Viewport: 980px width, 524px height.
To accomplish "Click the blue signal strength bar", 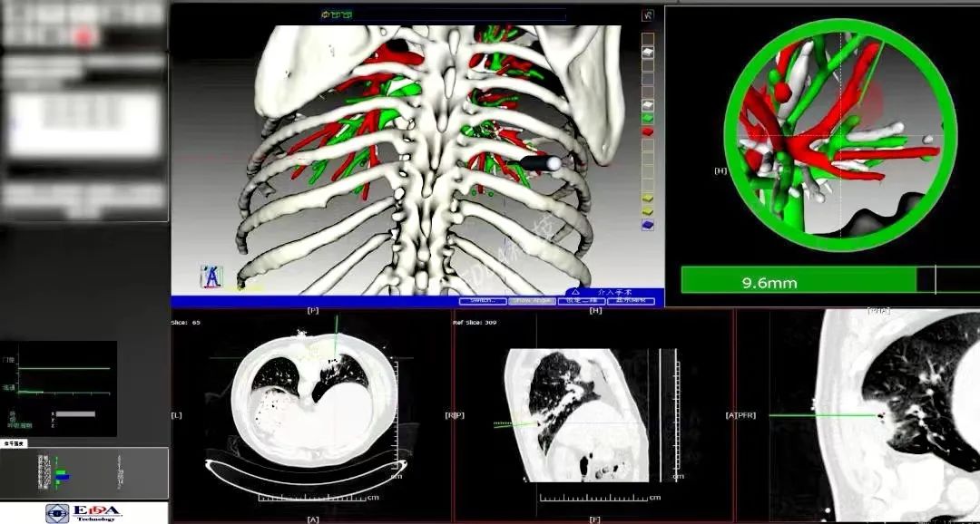I will tap(64, 477).
